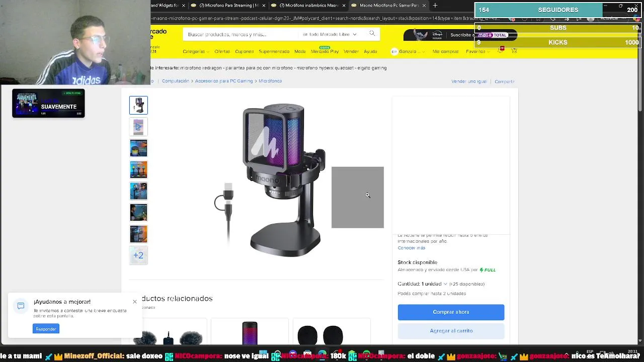Open the +2 more images thumbnail

pyautogui.click(x=138, y=255)
